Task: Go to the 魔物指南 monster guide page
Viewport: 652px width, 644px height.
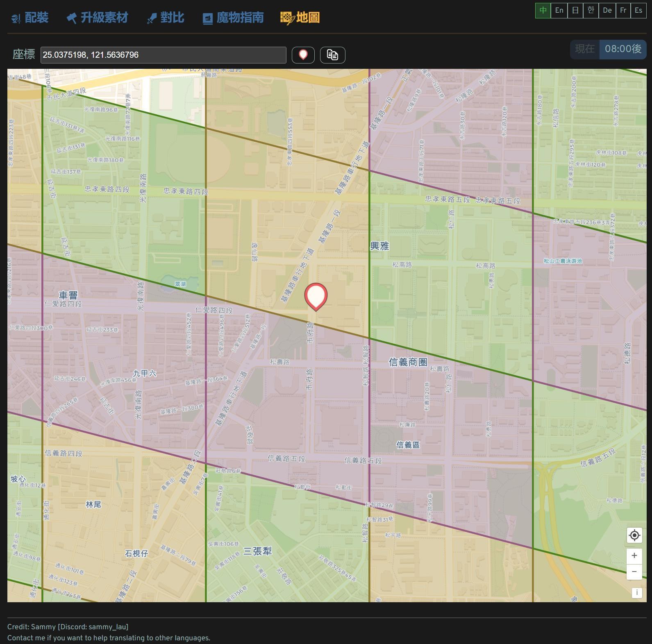Action: click(x=233, y=18)
